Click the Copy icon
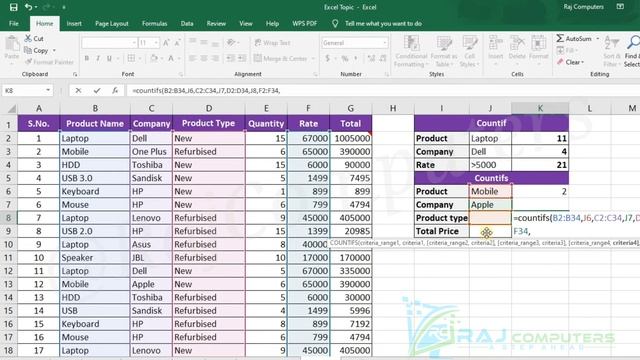The height and width of the screenshot is (360, 640). 28,50
